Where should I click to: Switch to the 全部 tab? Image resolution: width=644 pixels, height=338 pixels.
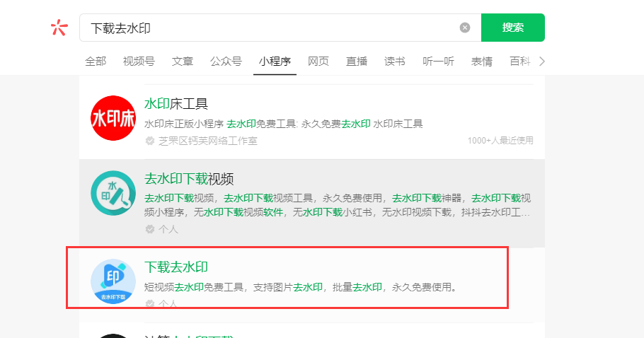point(96,62)
